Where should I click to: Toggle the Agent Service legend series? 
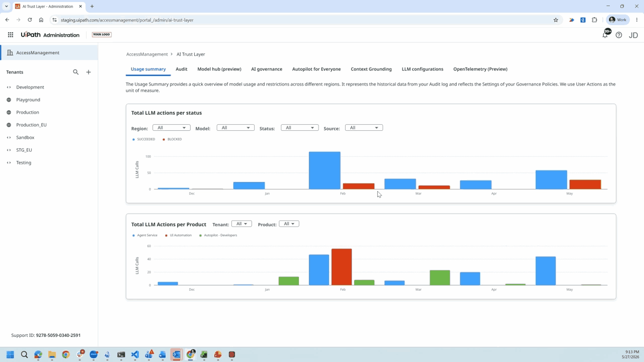tap(145, 235)
